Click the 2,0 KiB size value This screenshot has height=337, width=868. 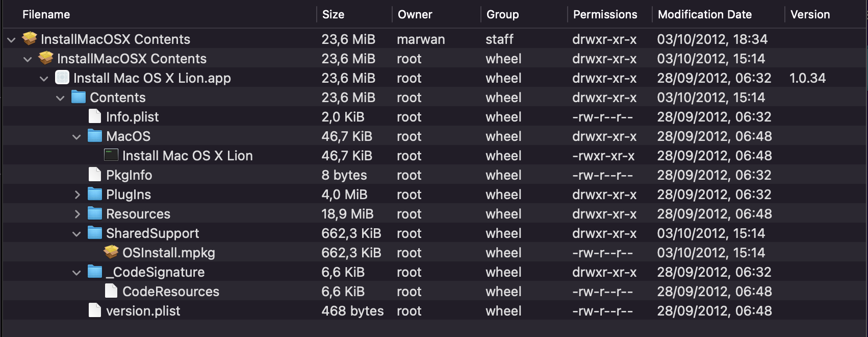(x=343, y=117)
